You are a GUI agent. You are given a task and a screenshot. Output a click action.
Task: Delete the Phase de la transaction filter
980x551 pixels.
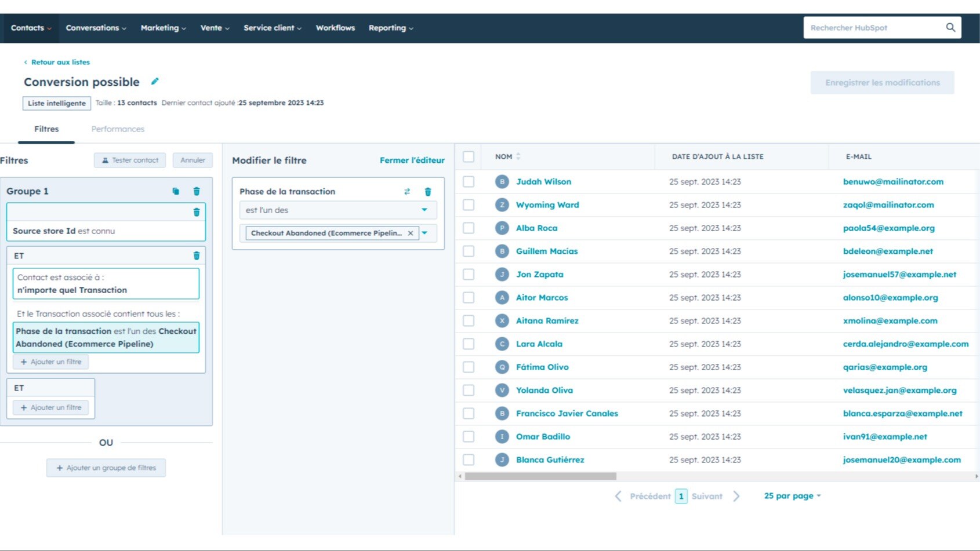coord(428,191)
